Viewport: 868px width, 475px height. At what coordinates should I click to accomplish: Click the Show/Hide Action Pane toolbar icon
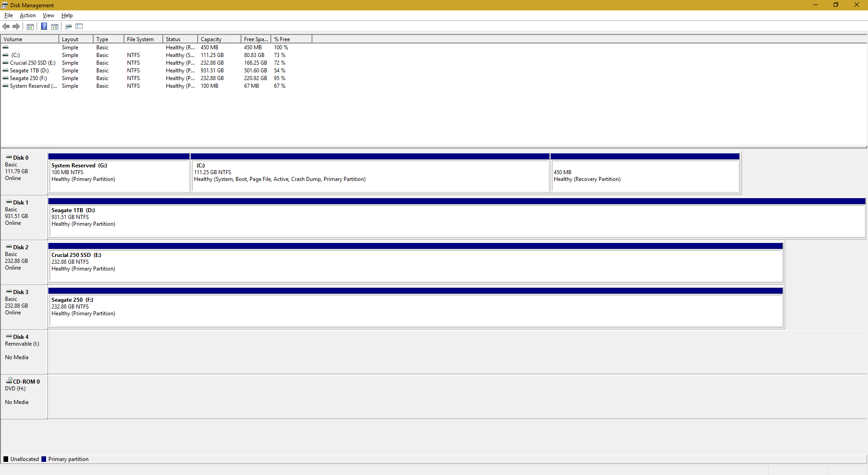55,27
